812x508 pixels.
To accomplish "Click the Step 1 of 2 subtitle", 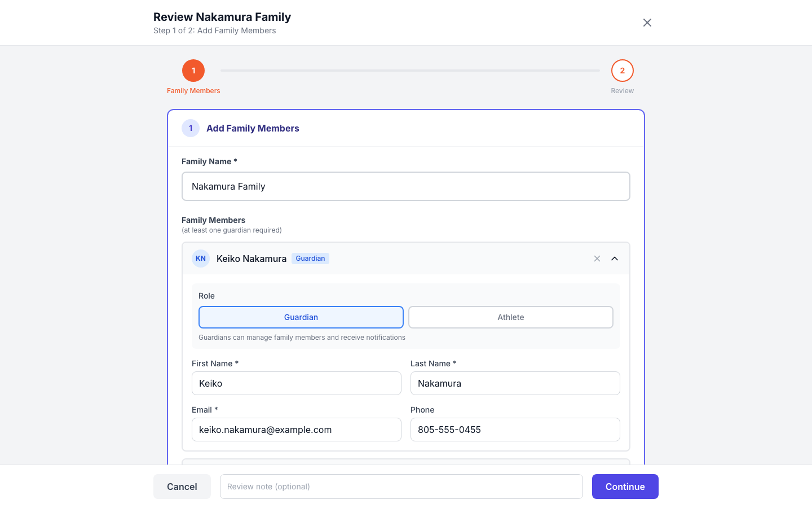I will pos(215,30).
